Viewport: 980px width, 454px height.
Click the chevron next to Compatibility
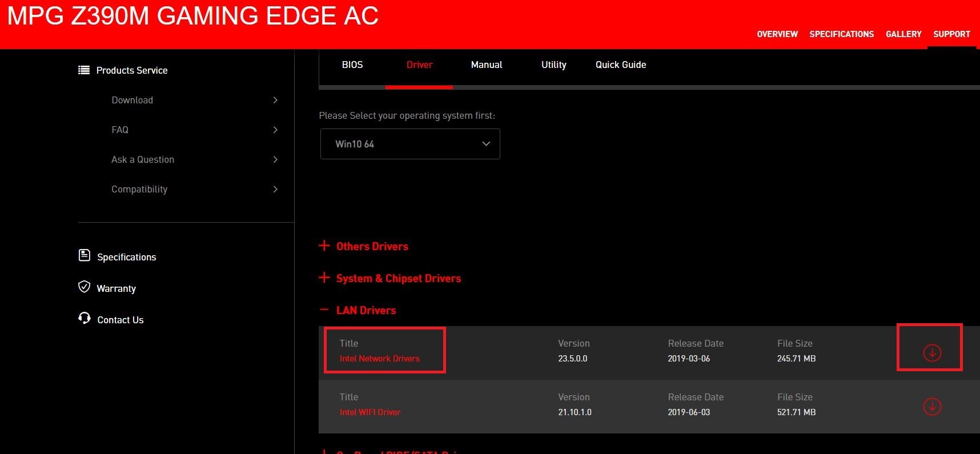click(275, 189)
